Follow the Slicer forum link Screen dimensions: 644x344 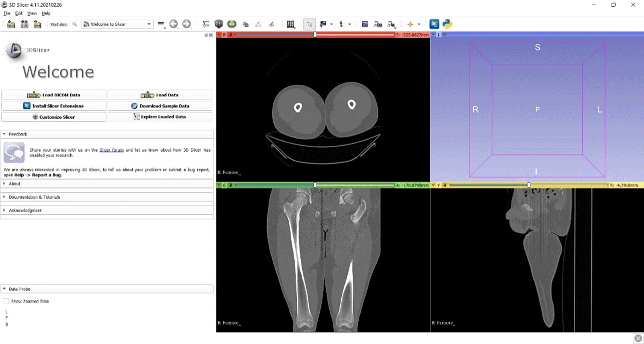111,150
